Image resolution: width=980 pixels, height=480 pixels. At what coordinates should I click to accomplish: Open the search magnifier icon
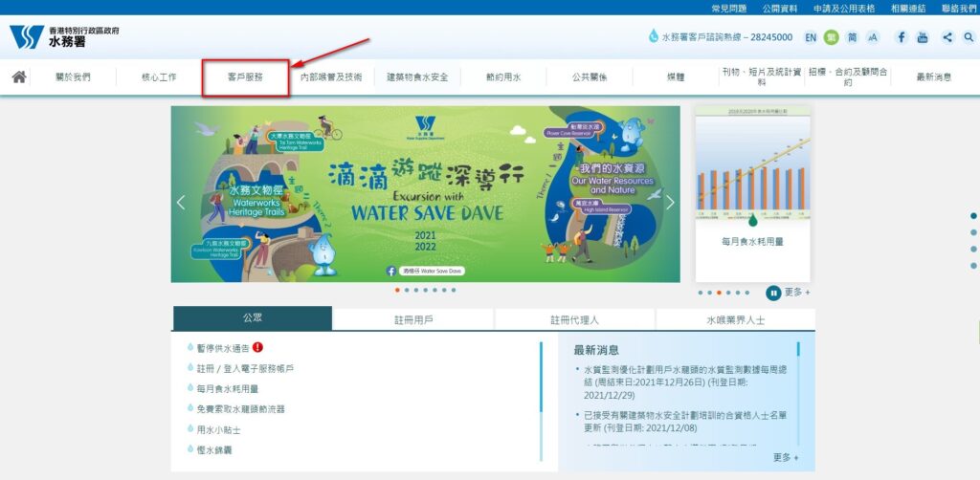point(969,37)
